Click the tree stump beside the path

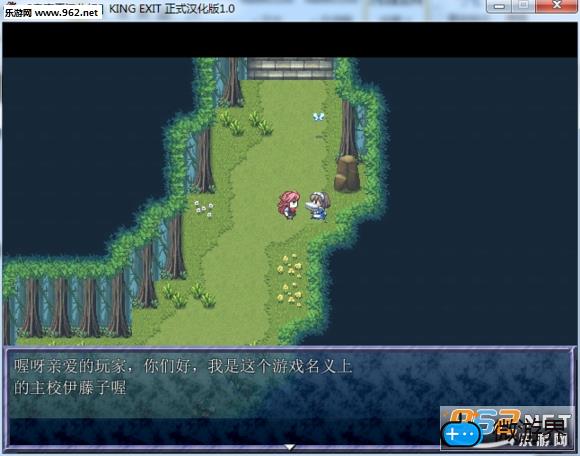click(x=347, y=173)
